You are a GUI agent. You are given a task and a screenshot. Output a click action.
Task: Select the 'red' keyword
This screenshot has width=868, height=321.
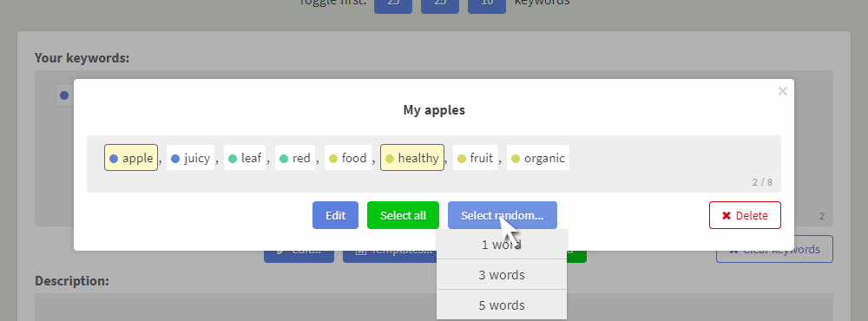[295, 158]
